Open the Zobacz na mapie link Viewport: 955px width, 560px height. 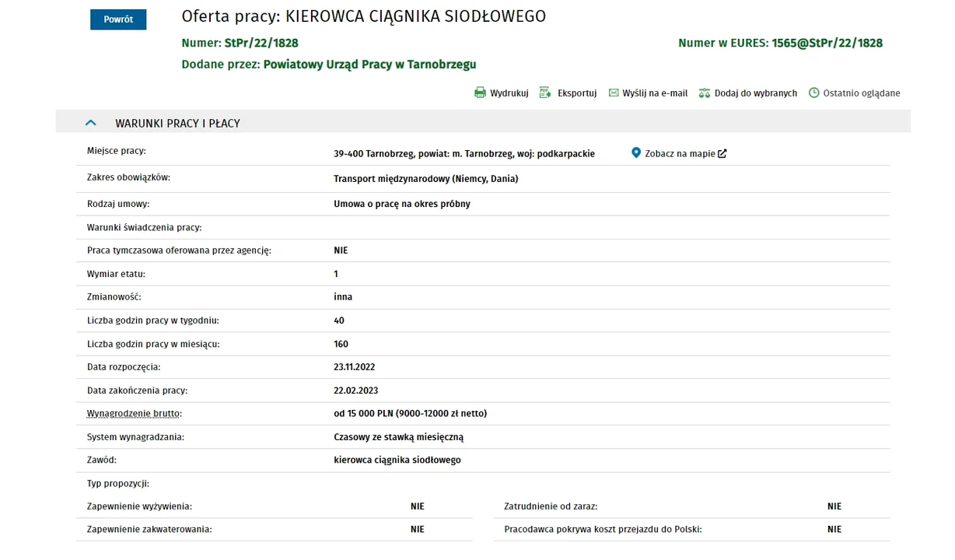[680, 154]
